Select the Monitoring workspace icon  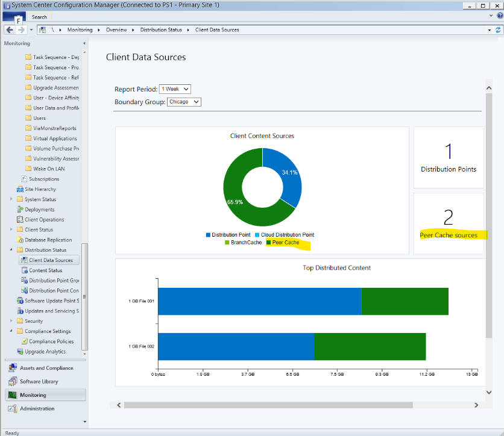coord(13,395)
